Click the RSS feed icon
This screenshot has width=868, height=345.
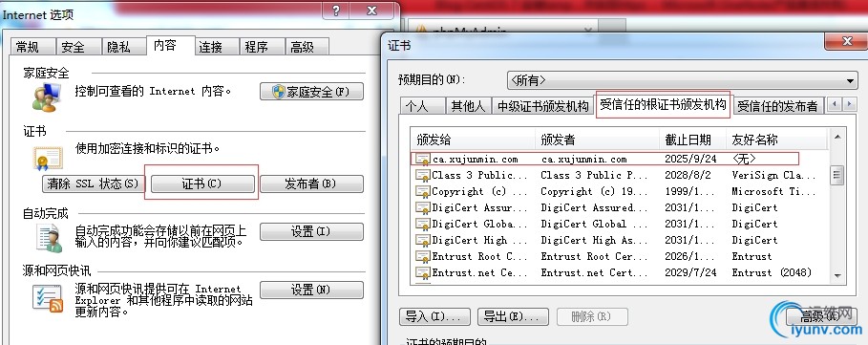pos(48,298)
